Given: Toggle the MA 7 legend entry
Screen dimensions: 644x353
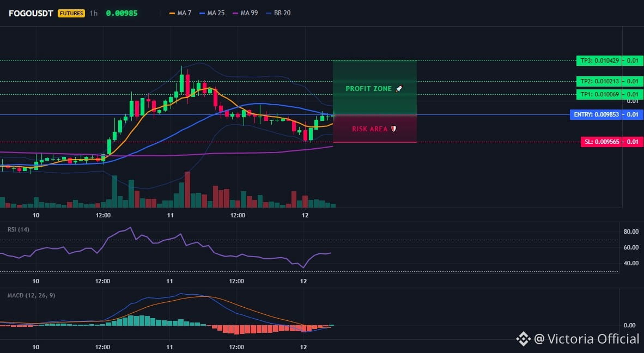Looking at the screenshot, I should 180,13.
